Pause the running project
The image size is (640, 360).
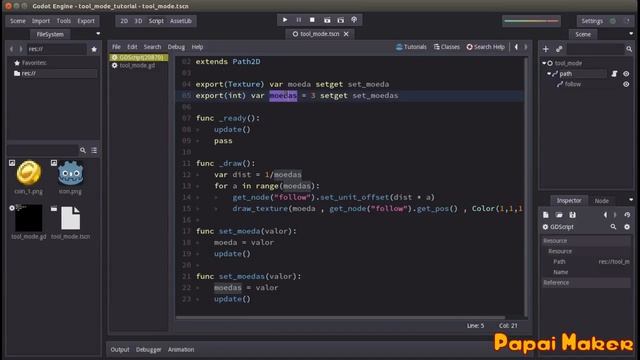click(299, 20)
